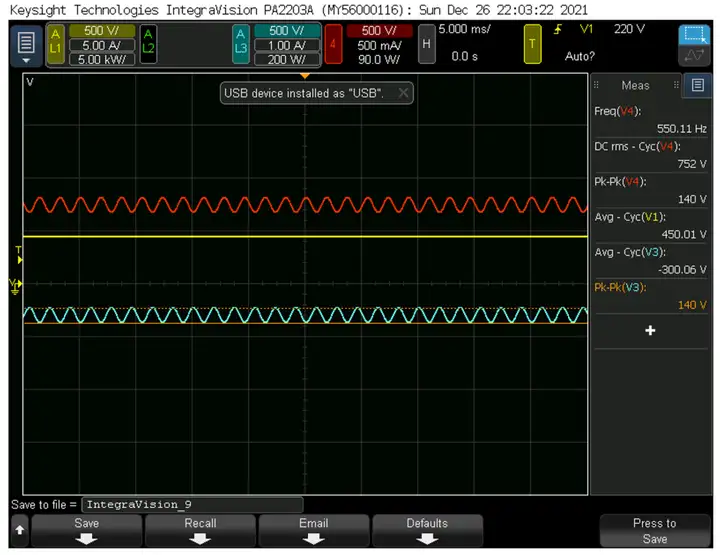Click the back up-arrow softkey
This screenshot has width=720, height=555.
[19, 530]
